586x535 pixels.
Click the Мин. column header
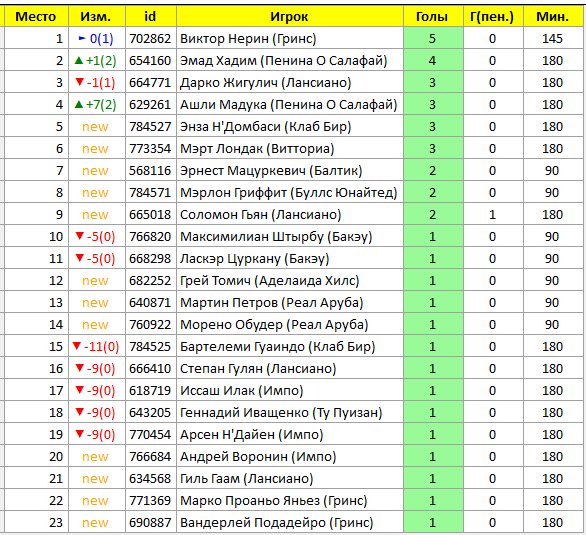[553, 16]
